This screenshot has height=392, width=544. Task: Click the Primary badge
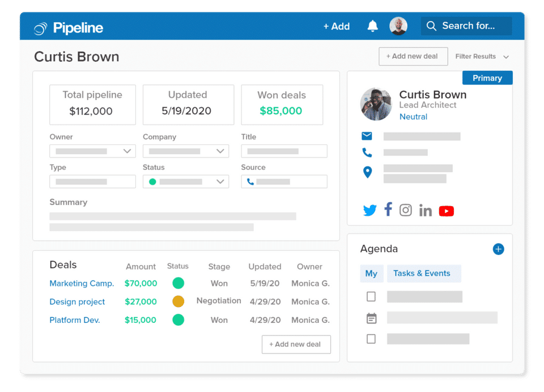point(487,78)
